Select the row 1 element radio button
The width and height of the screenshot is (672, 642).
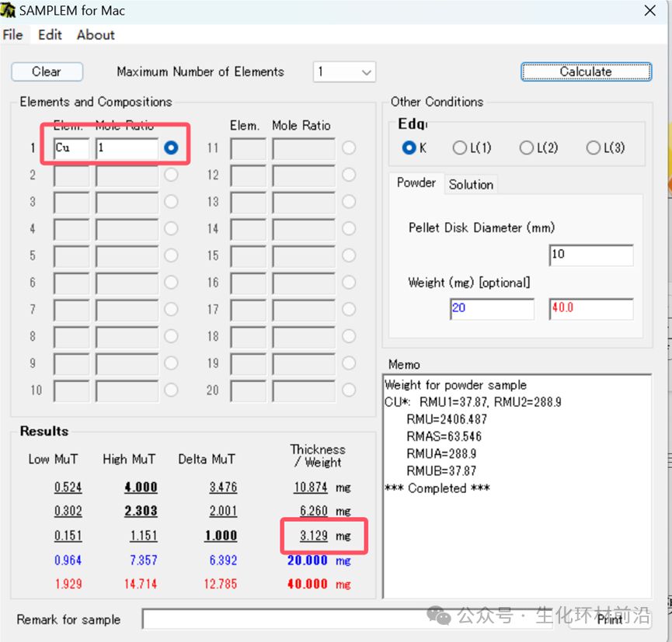[x=171, y=147]
